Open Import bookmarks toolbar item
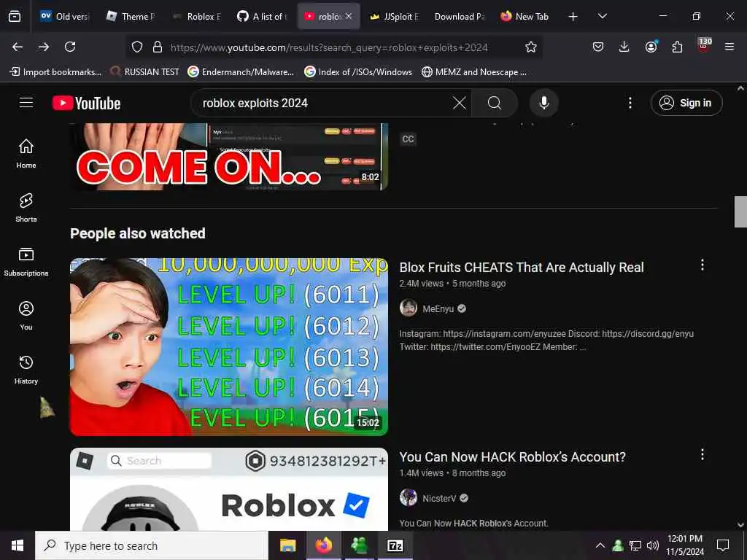This screenshot has width=747, height=560. (55, 72)
